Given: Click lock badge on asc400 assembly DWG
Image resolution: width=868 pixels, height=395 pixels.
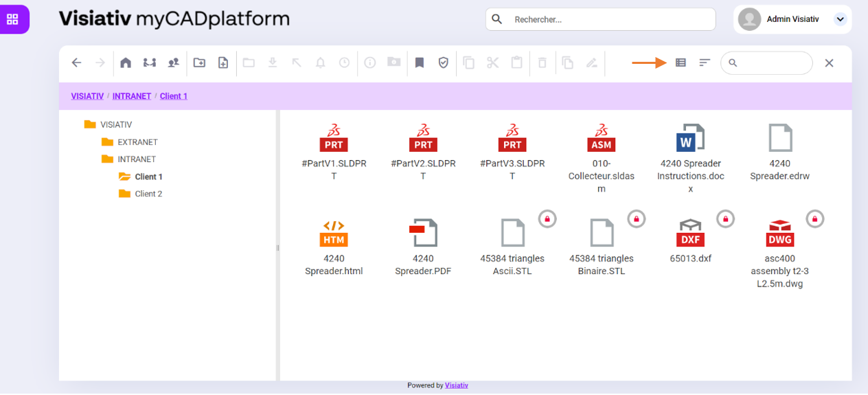Looking at the screenshot, I should coord(814,219).
